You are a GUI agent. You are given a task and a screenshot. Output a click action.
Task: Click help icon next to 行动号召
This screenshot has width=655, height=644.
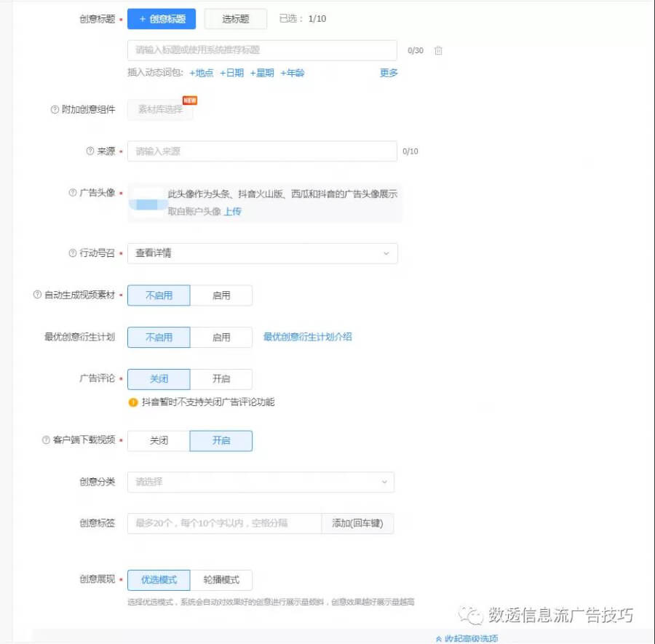pyautogui.click(x=72, y=253)
